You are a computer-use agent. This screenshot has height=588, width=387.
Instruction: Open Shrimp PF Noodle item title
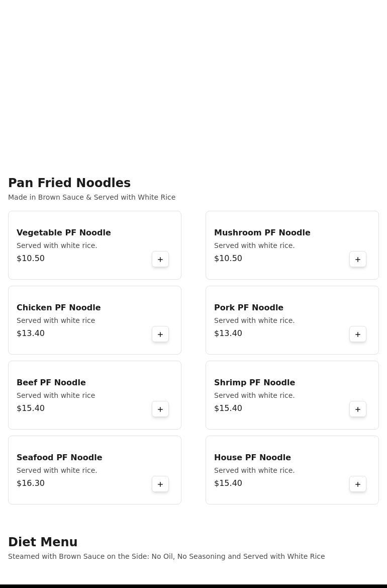(254, 382)
